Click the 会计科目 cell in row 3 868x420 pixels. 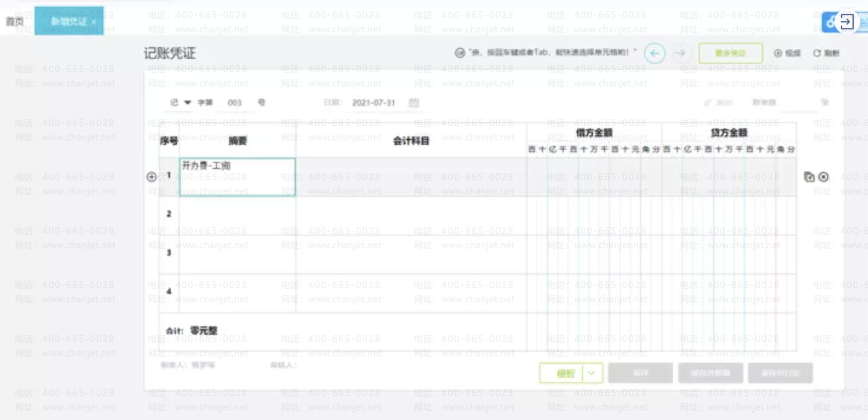[x=411, y=255]
